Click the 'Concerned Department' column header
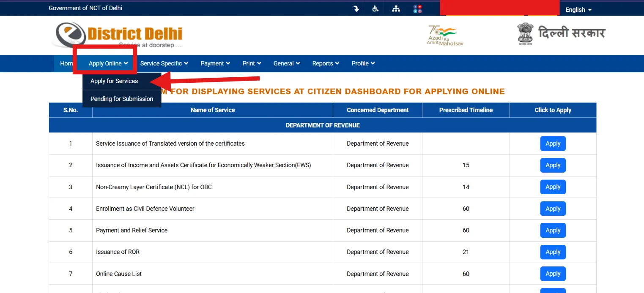Screen dimensions: 644x293 click(x=378, y=110)
